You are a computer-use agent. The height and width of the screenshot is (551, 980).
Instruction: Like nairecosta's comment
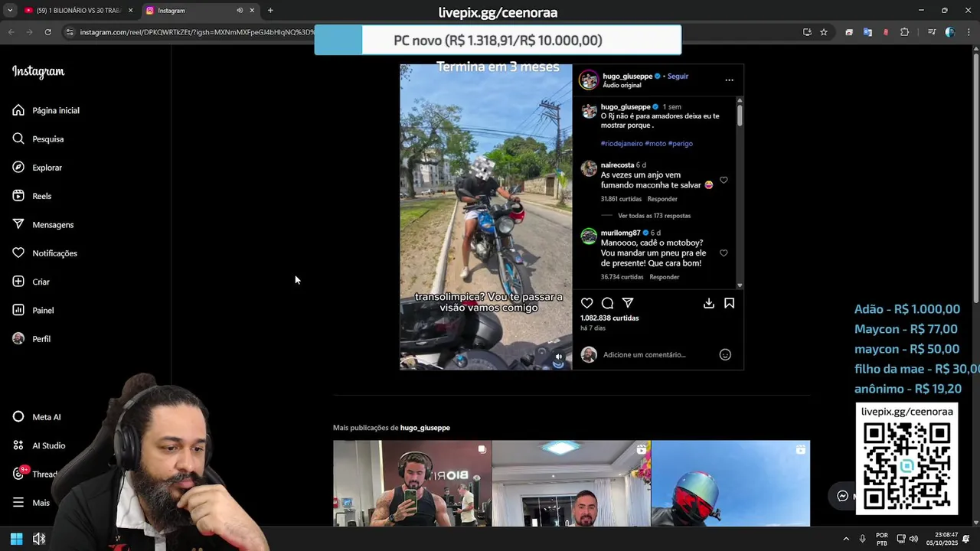pyautogui.click(x=724, y=181)
